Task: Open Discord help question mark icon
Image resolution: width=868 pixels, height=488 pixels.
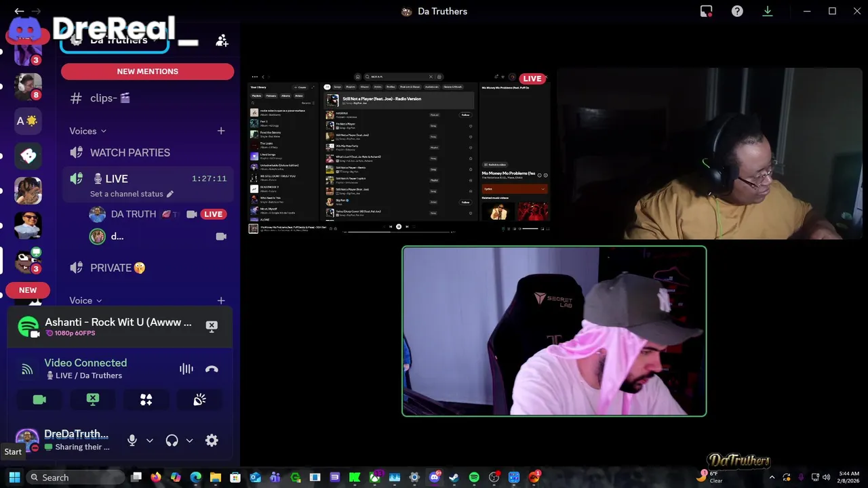Action: click(x=737, y=11)
